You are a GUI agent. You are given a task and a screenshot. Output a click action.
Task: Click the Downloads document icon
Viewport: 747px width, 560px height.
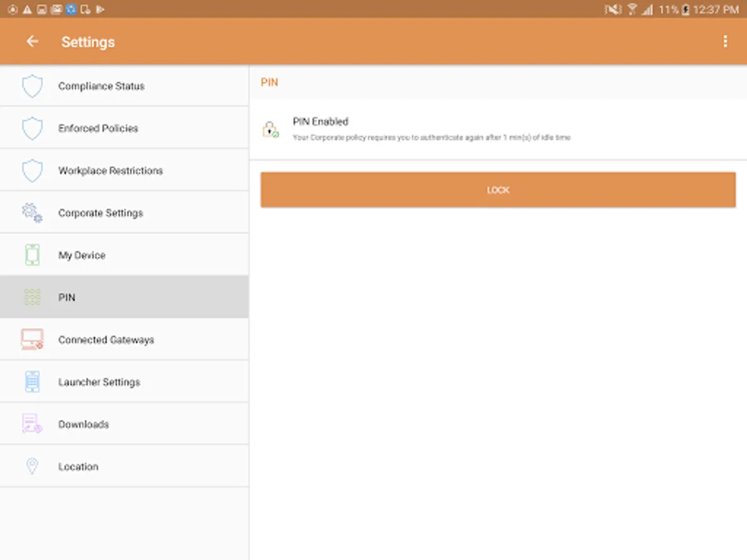coord(32,424)
